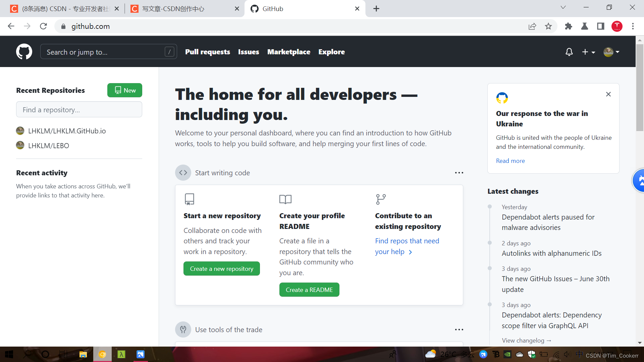Open LHKLM/LEBO repository from sidebar
Screen dimensions: 644x362
tap(49, 145)
